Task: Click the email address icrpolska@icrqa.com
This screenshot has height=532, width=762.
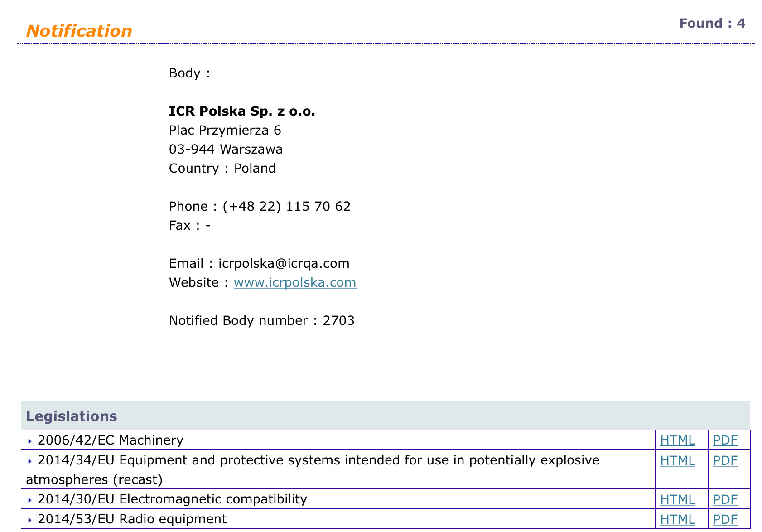Action: tap(284, 264)
